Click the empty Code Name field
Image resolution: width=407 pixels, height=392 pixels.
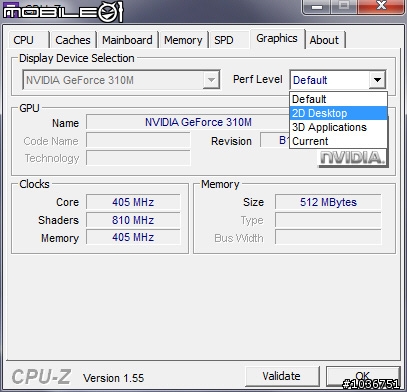click(138, 140)
